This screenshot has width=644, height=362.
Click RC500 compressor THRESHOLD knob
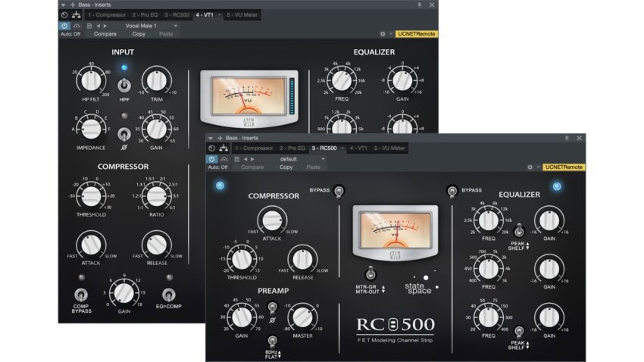[242, 258]
